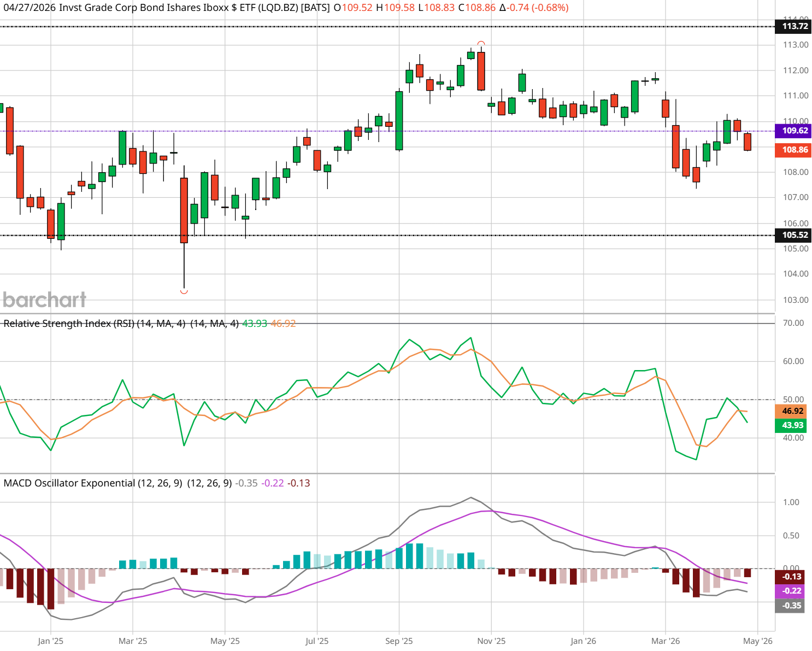This screenshot has width=812, height=651.
Task: Click the red 108.86 last price badge
Action: tap(793, 150)
